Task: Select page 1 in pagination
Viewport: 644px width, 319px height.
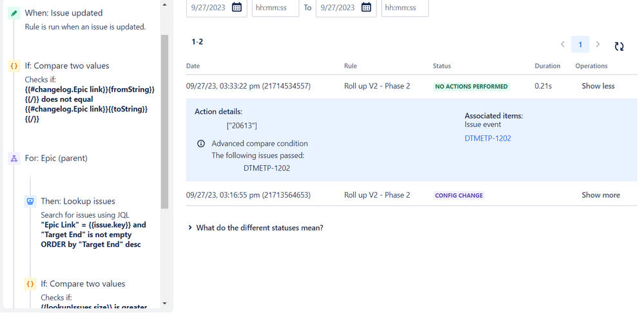Action: [x=580, y=44]
